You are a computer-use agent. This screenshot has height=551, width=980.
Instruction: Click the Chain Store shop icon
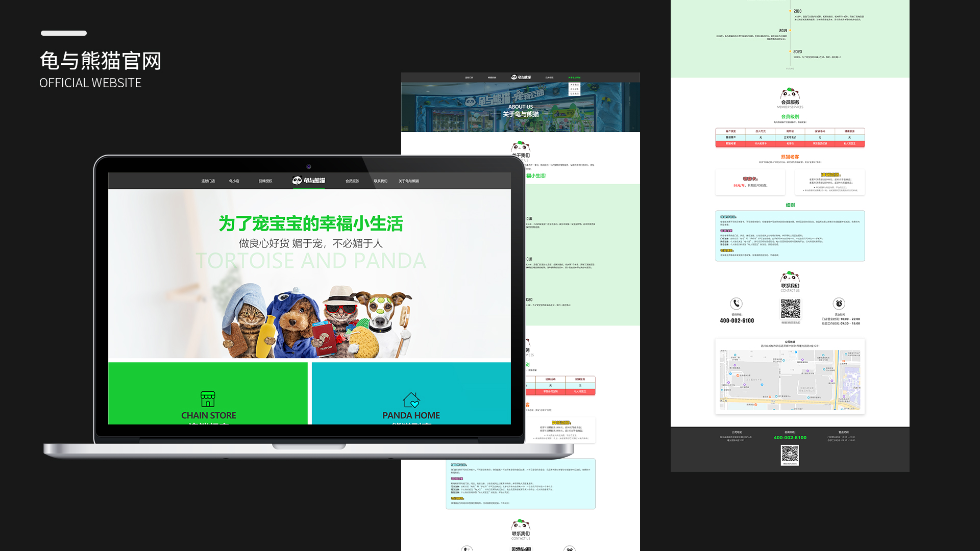[x=208, y=399]
